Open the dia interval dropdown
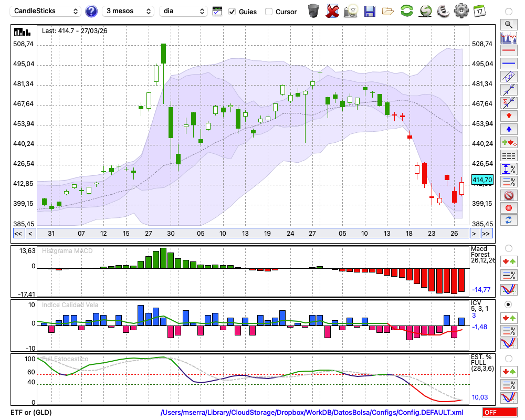 coord(183,11)
